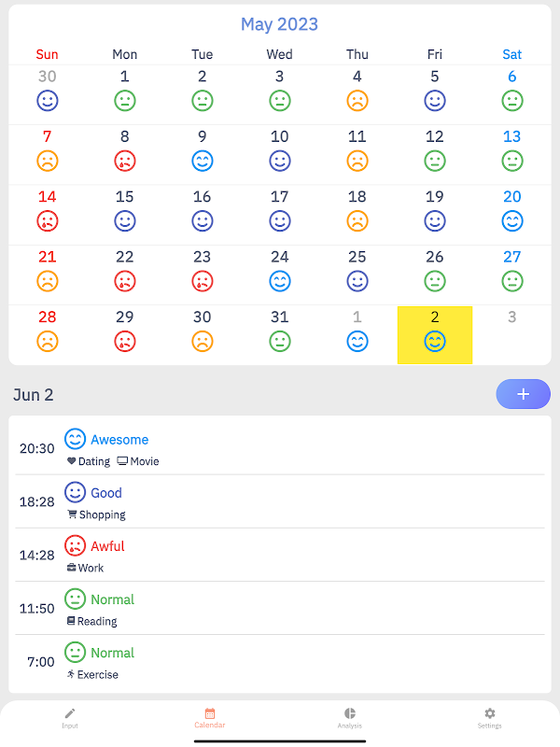Click the neutral green face on May 31

click(x=279, y=342)
